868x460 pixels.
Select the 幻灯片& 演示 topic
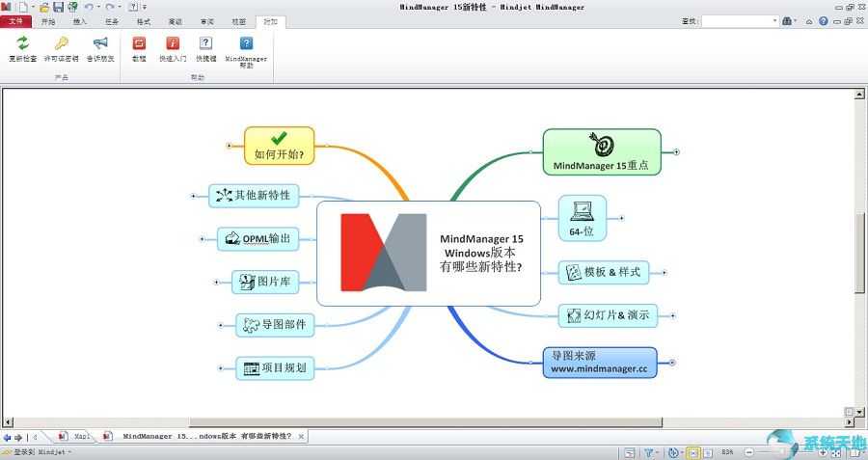pyautogui.click(x=608, y=315)
